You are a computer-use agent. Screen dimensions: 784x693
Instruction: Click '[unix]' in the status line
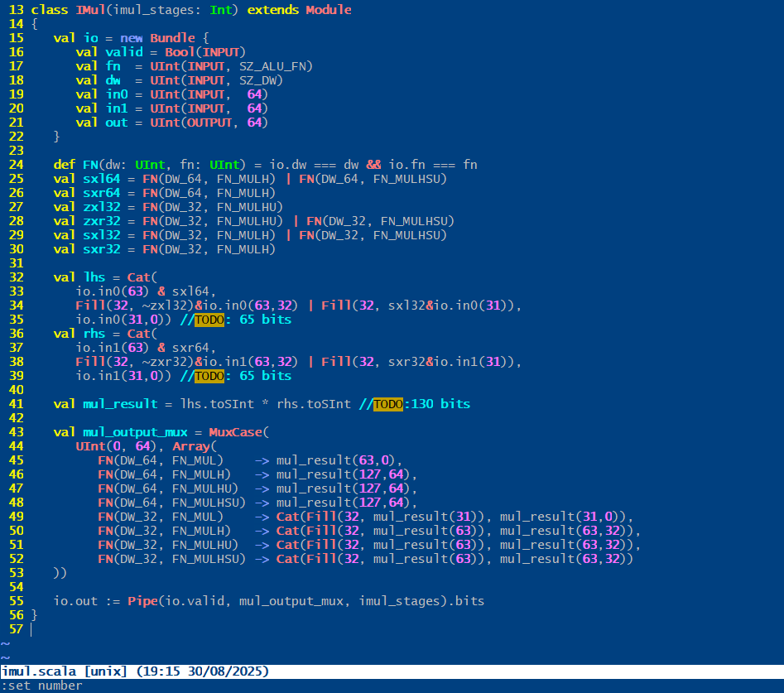point(105,671)
